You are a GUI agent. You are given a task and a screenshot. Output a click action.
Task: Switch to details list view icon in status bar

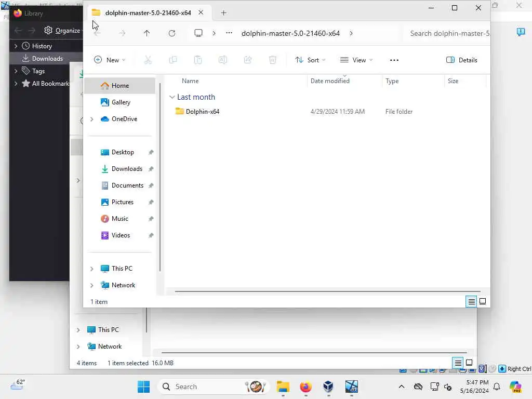click(x=471, y=301)
